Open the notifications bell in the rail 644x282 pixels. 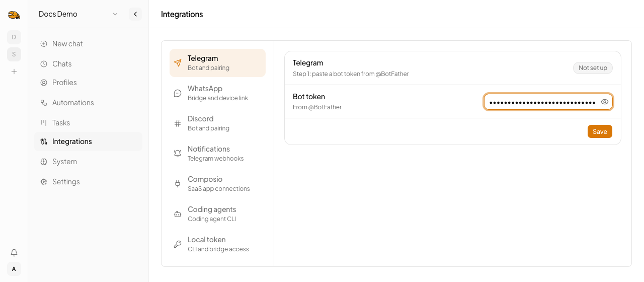(x=14, y=252)
